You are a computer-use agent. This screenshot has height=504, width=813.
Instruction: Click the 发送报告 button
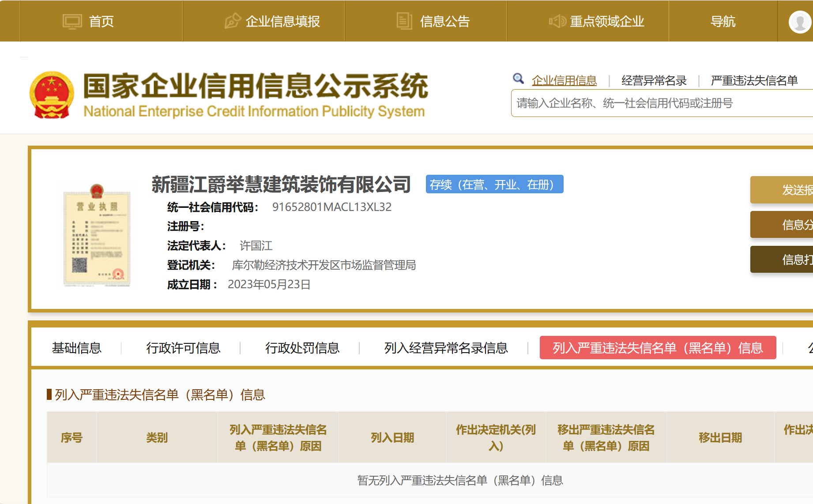tap(782, 190)
